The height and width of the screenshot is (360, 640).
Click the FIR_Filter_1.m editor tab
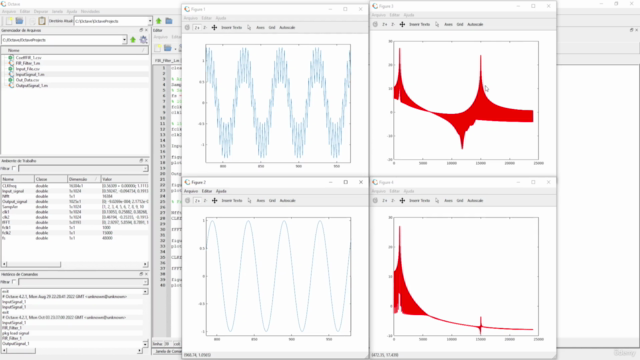coord(167,60)
